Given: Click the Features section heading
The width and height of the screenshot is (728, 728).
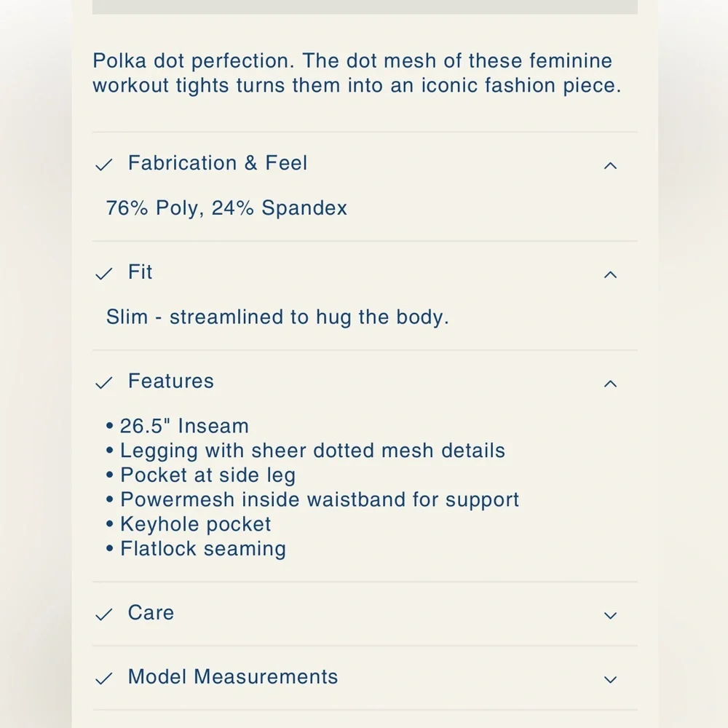Looking at the screenshot, I should point(171,381).
